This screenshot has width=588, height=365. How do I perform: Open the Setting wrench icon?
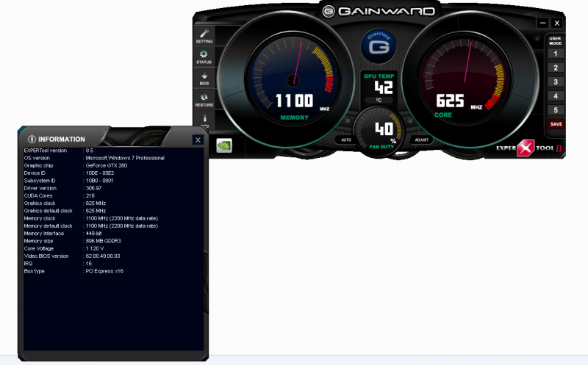point(204,35)
